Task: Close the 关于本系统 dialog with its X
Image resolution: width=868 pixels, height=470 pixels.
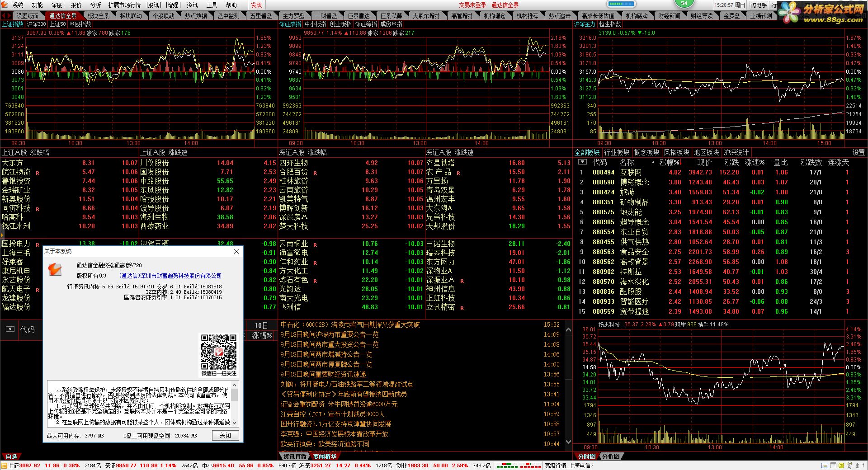Action: click(x=236, y=251)
